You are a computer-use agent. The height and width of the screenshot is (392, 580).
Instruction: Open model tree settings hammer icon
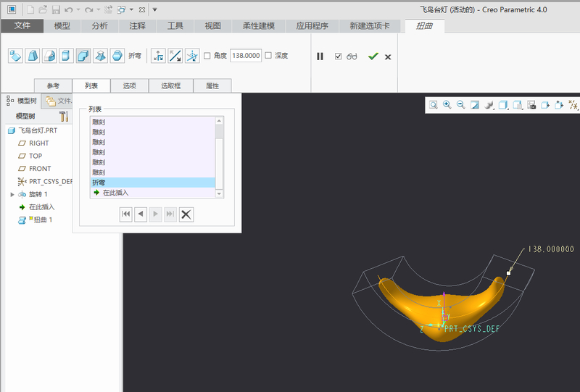[64, 116]
